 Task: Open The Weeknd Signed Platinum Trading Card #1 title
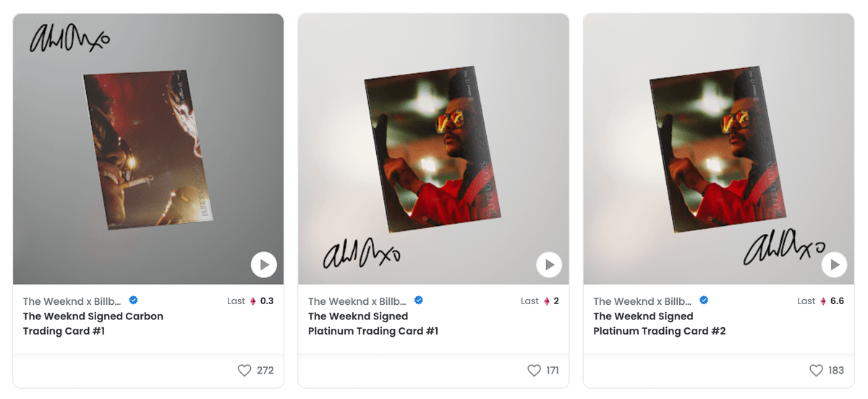pos(373,324)
